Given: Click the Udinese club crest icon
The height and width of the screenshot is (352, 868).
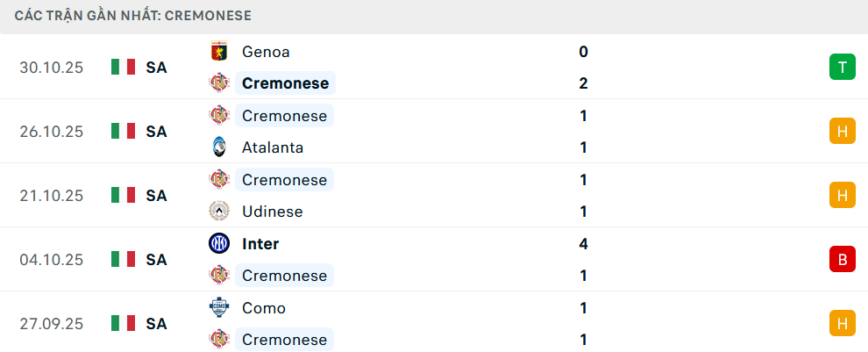Looking at the screenshot, I should tap(218, 212).
